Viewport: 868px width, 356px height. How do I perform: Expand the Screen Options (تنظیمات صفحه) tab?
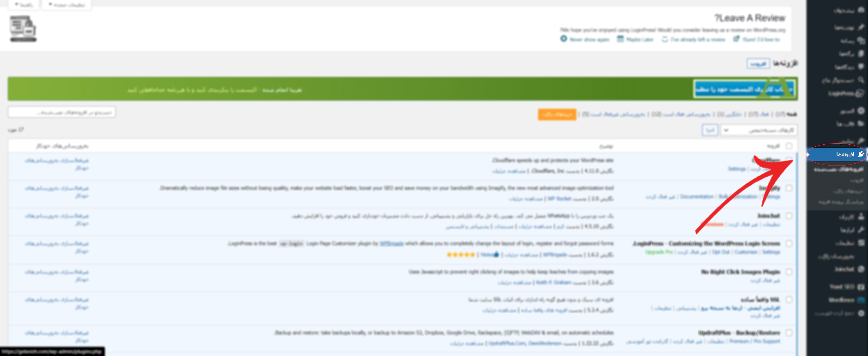(67, 5)
